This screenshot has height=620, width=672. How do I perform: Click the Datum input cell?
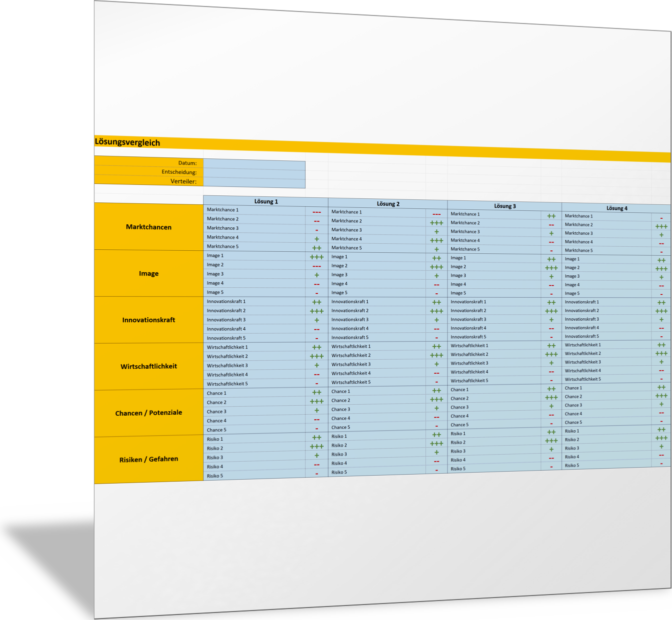point(254,164)
